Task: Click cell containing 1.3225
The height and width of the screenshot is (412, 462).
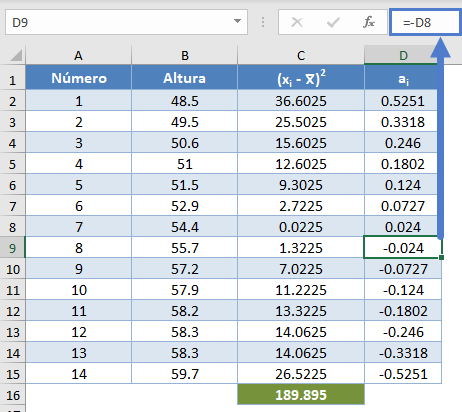Action: tap(301, 248)
